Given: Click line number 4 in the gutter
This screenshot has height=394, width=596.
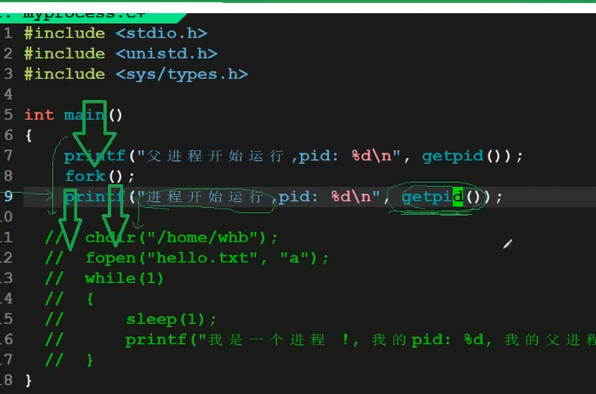Looking at the screenshot, I should click(x=8, y=94).
